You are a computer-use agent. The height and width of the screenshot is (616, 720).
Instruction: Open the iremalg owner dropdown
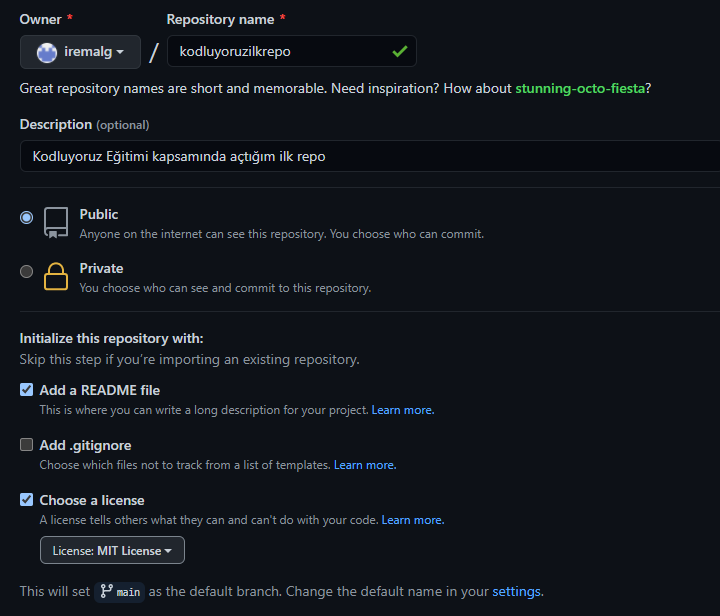80,52
